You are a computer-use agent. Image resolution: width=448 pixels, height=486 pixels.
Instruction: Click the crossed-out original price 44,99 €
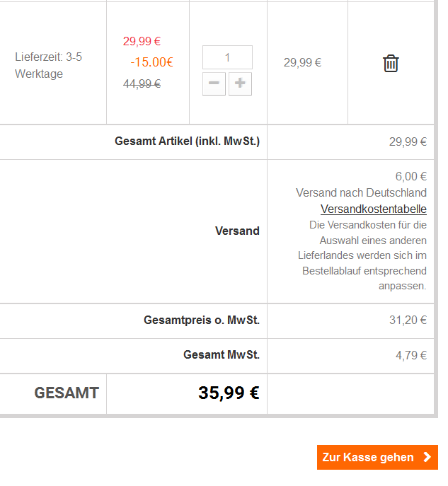point(142,83)
